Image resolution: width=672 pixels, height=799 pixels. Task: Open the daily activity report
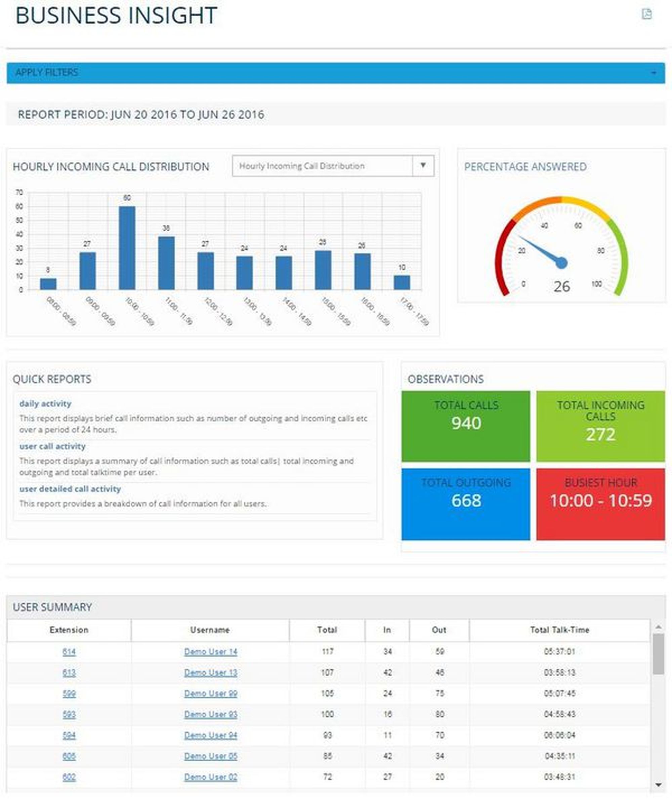[x=45, y=403]
